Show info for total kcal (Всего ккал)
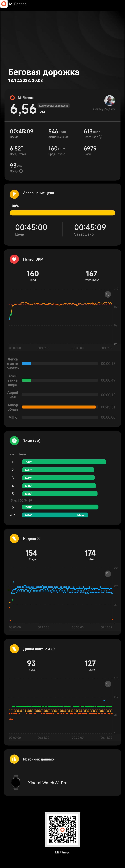The width and height of the screenshot is (125, 868). click(100, 137)
